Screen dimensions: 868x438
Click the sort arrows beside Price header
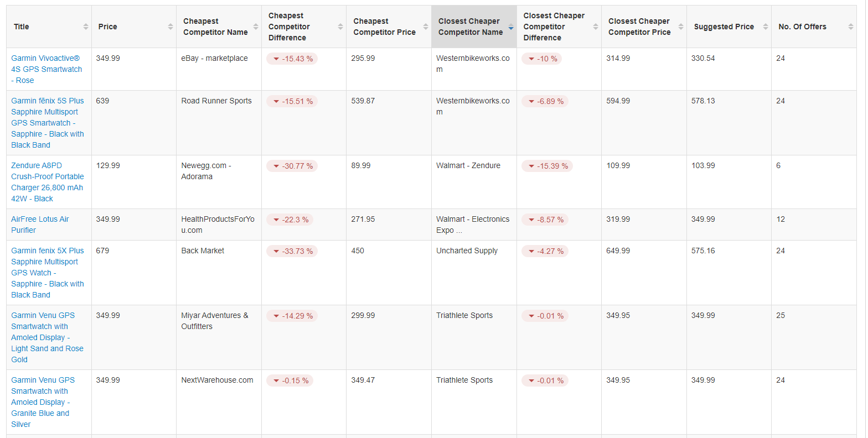click(x=170, y=27)
